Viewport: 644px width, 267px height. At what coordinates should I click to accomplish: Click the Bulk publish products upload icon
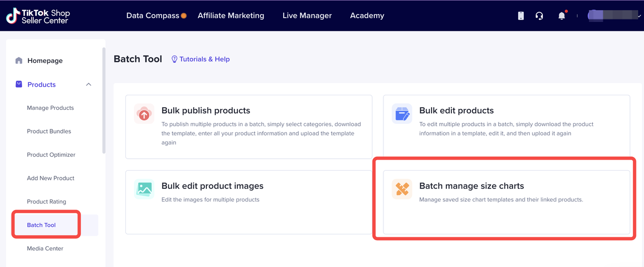pyautogui.click(x=144, y=114)
